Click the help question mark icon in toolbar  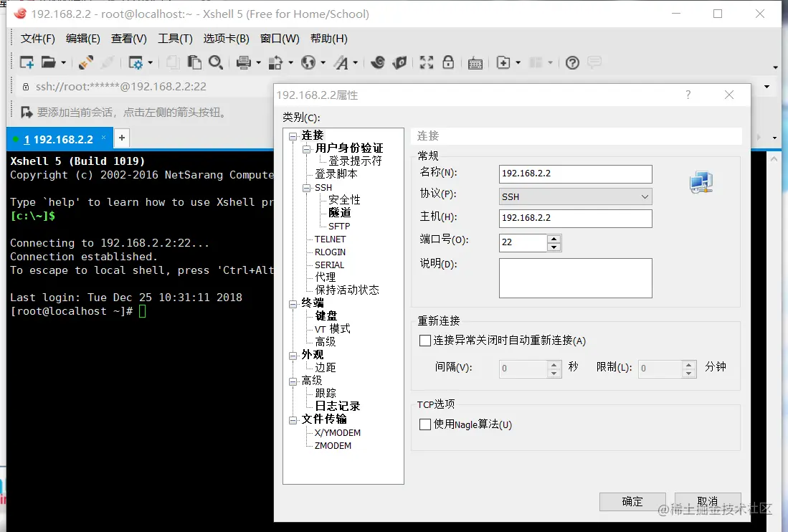coord(572,62)
